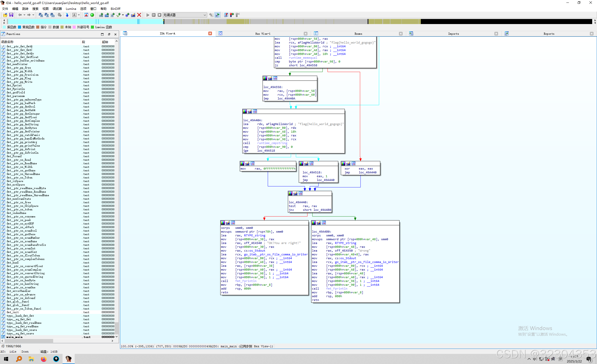Click the red warning triangle toolbar icon
This screenshot has height=364, width=597.
(86, 15)
